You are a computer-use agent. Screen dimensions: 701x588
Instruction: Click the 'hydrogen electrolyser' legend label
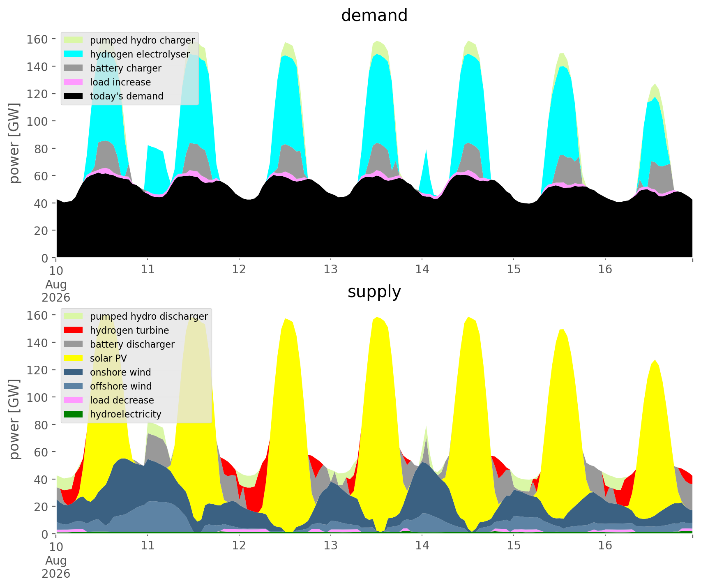[140, 54]
